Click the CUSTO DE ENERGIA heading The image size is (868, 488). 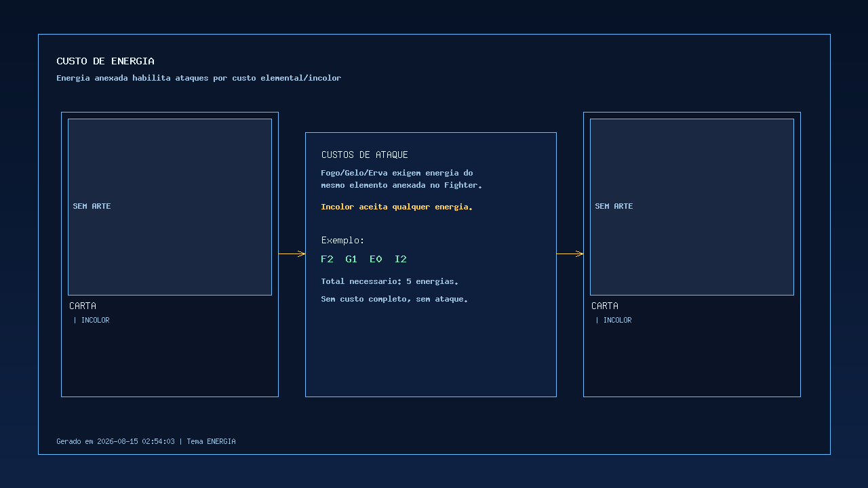click(x=106, y=61)
